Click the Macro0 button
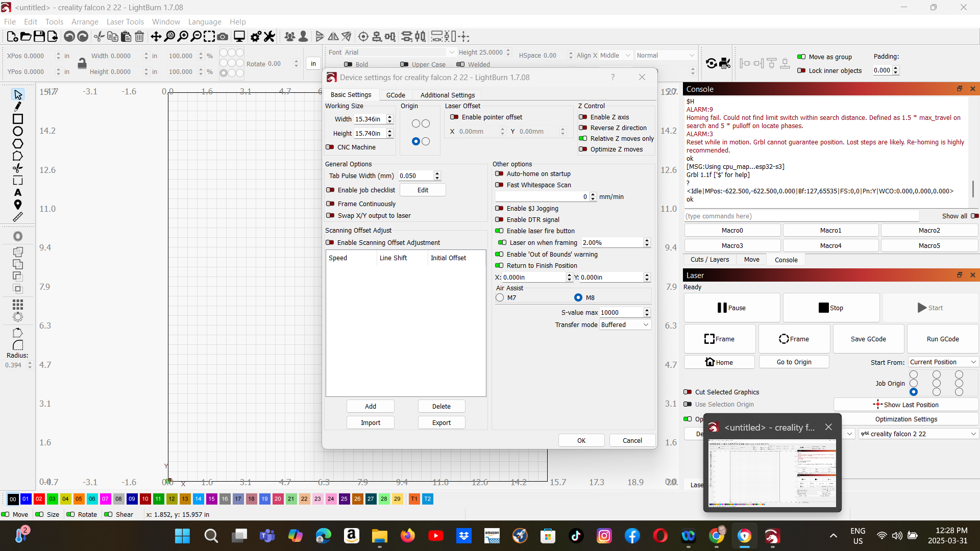The image size is (980, 551). pos(732,231)
